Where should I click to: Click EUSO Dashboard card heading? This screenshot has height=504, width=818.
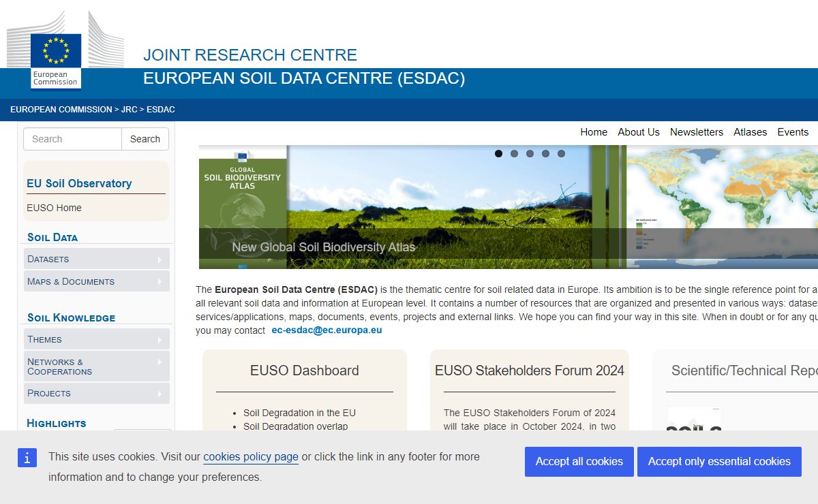click(305, 371)
